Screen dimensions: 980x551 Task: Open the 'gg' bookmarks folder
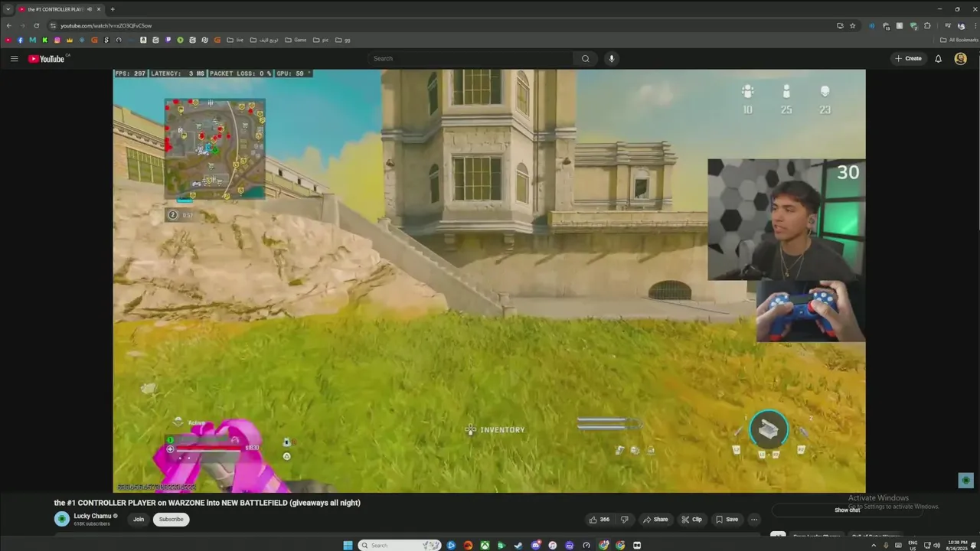click(x=343, y=40)
